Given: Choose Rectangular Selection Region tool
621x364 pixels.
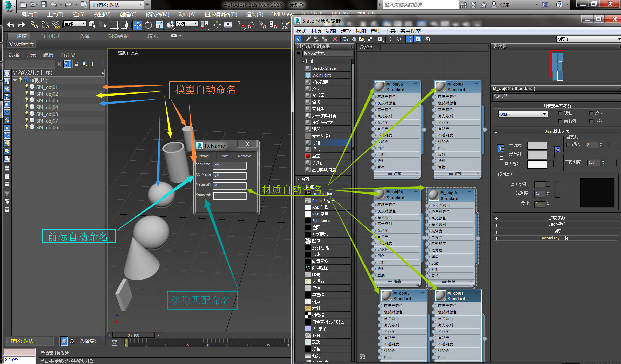Looking at the screenshot, I should coord(114,25).
